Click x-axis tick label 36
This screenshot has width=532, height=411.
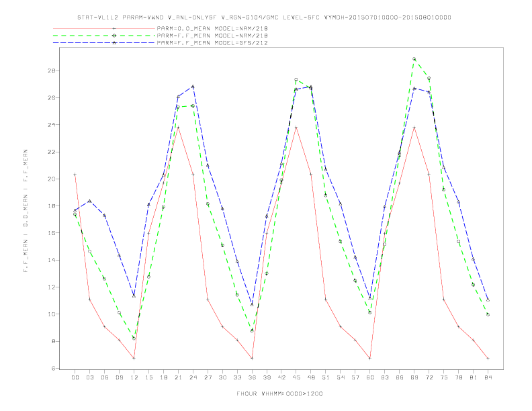pyautogui.click(x=252, y=377)
